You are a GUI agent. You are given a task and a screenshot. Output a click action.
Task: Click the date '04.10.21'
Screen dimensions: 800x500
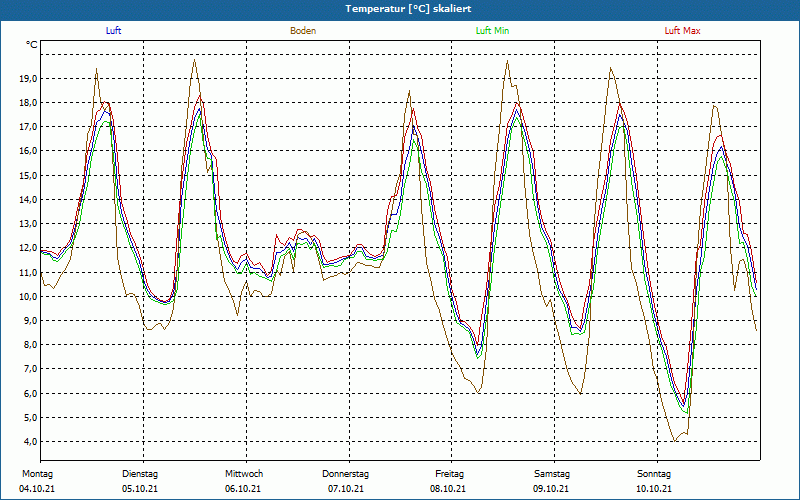coord(37,489)
